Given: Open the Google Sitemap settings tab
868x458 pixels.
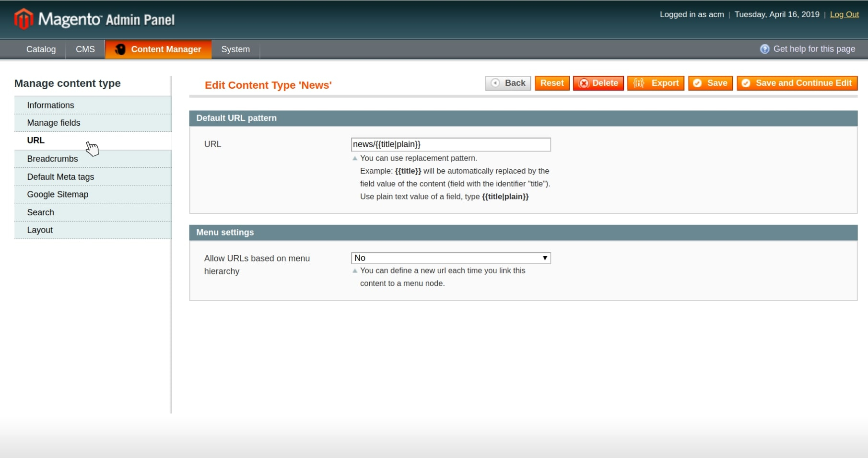Looking at the screenshot, I should (58, 194).
